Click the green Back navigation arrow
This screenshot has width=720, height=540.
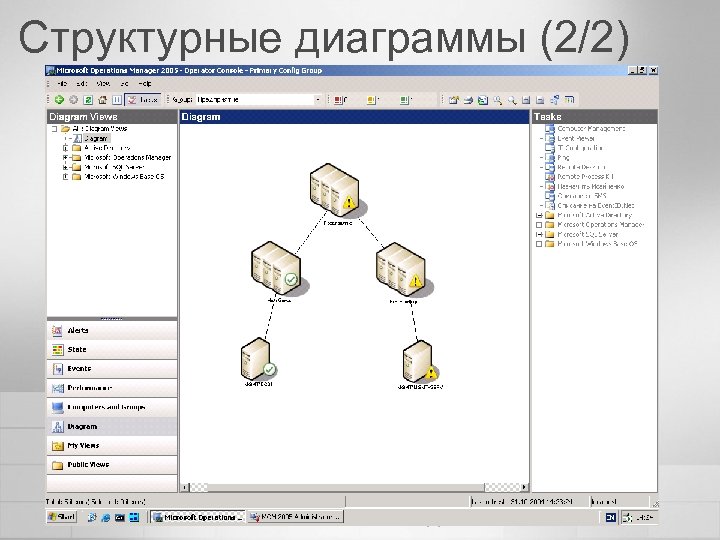[59, 100]
